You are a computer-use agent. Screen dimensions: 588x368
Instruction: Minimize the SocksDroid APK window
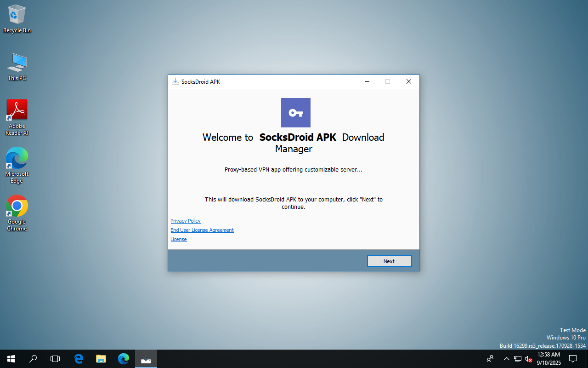point(367,81)
